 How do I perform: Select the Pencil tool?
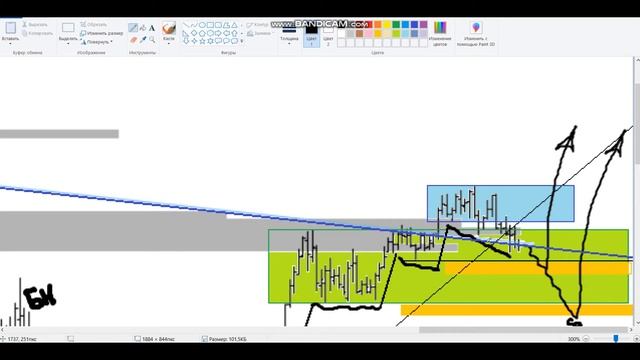pyautogui.click(x=133, y=28)
